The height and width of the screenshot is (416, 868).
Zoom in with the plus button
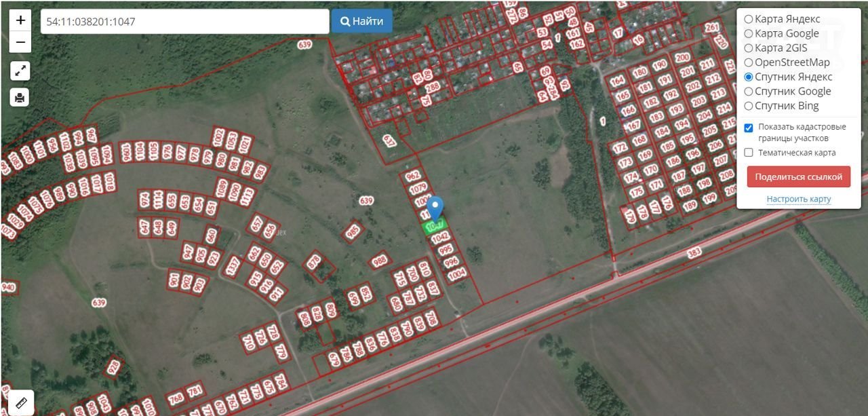20,20
